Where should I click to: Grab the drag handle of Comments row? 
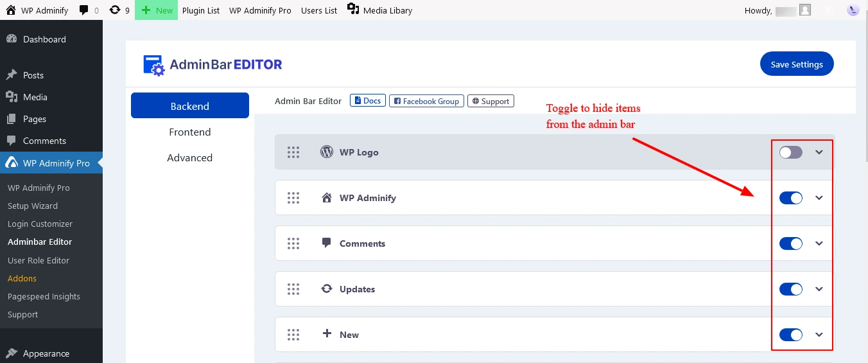pos(293,243)
